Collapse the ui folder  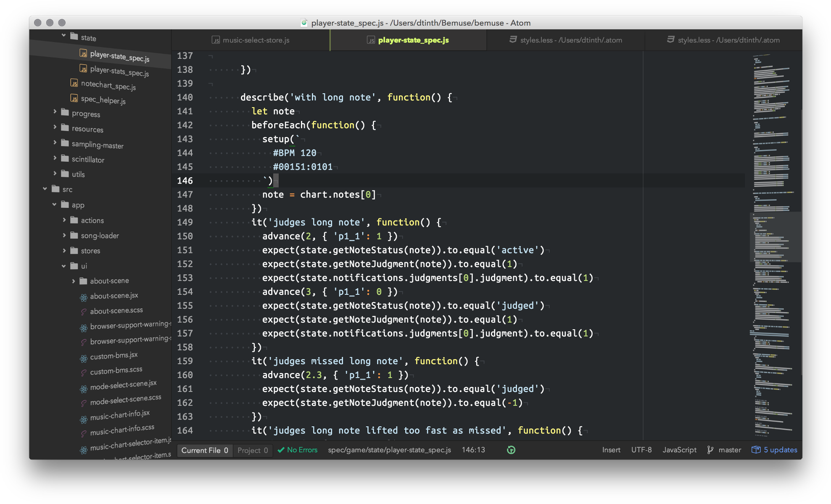(x=63, y=266)
